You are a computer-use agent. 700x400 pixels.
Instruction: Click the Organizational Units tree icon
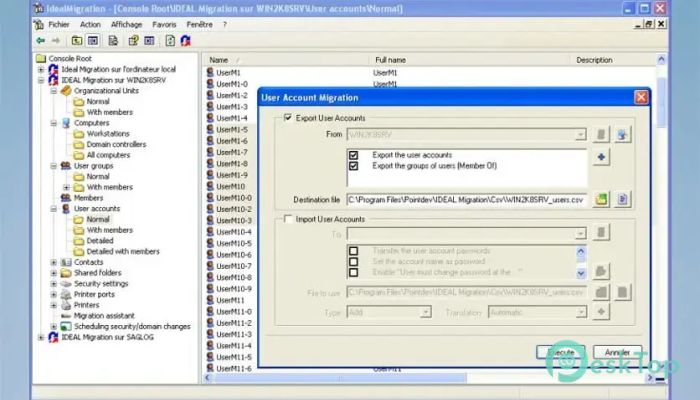pyautogui.click(x=66, y=91)
